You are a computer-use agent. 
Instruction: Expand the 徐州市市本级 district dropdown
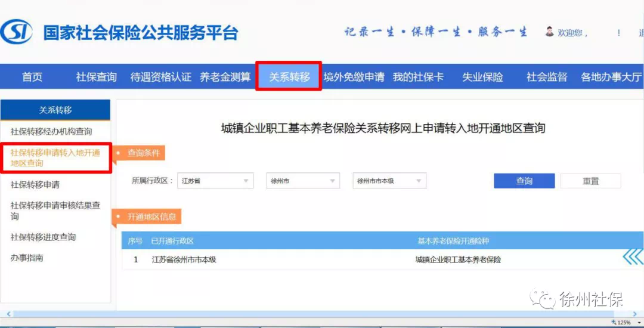pyautogui.click(x=389, y=181)
